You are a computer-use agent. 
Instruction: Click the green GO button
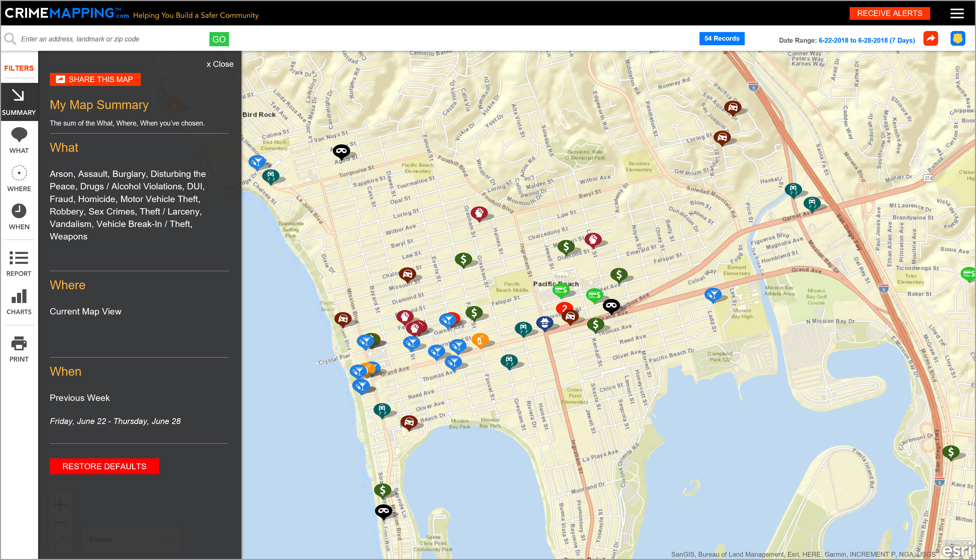[x=219, y=39]
